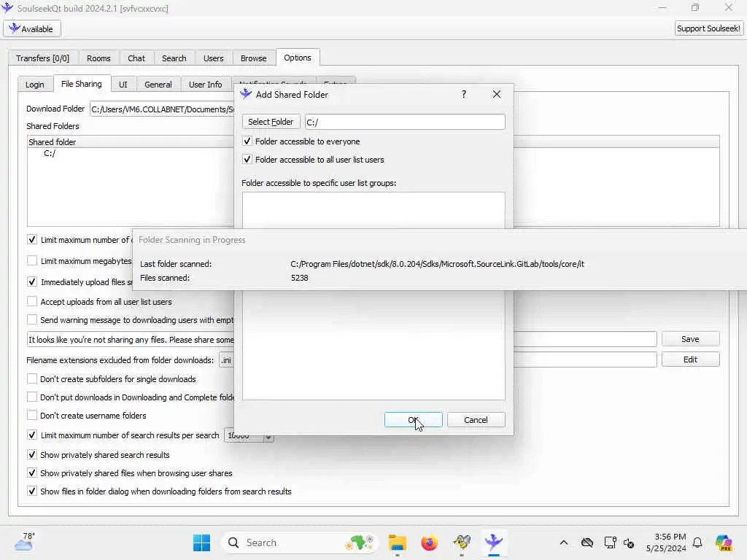Confirm the dialog with OK
Image resolution: width=747 pixels, height=560 pixels.
tap(413, 419)
